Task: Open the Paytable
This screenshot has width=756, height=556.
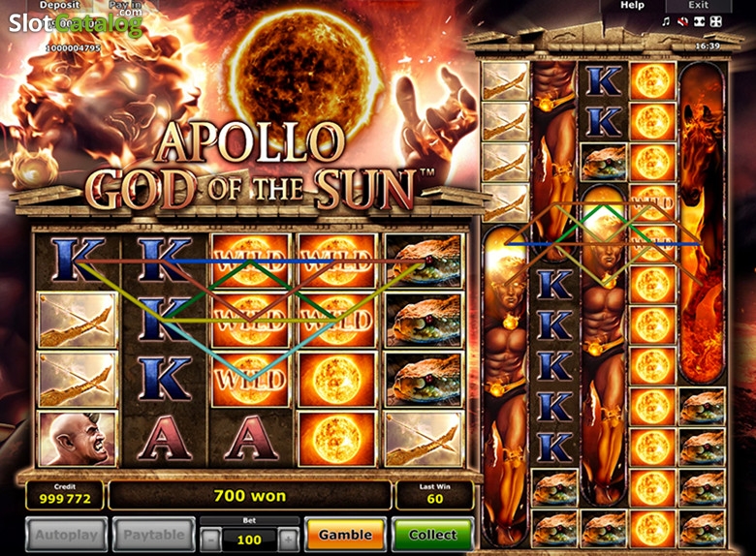Action: click(x=154, y=535)
